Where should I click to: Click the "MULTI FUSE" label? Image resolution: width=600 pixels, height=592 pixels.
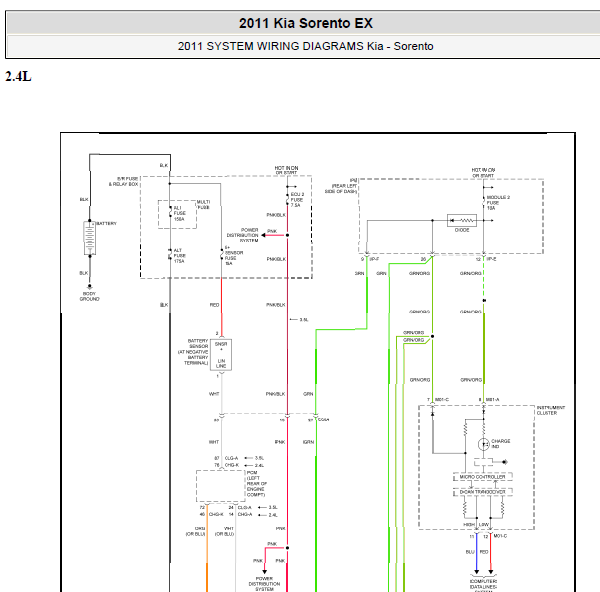[204, 205]
